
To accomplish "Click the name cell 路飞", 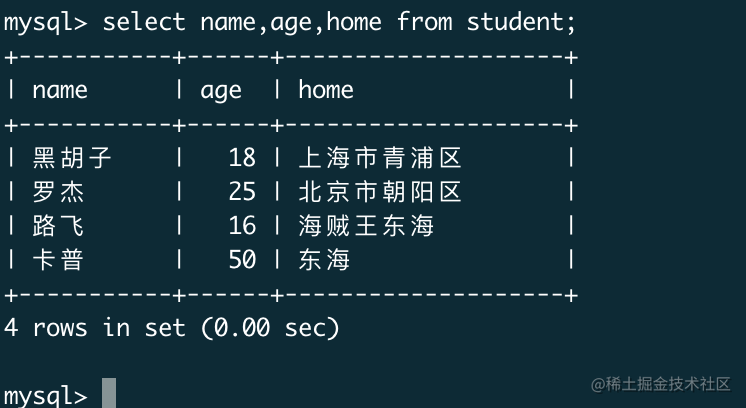I will click(58, 226).
